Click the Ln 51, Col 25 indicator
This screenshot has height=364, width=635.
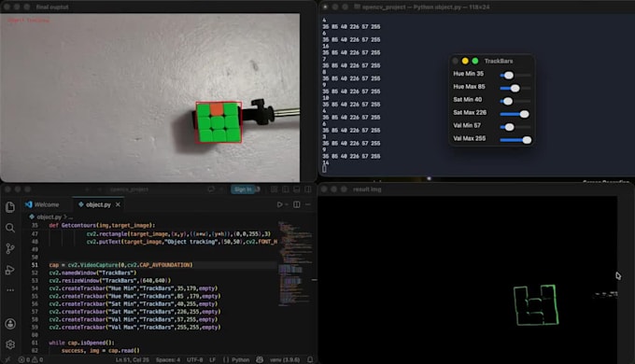coord(133,359)
